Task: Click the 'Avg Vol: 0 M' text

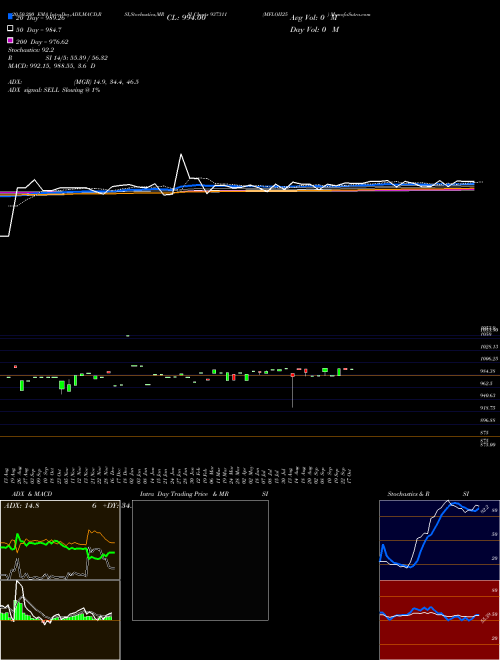Action: tap(314, 18)
